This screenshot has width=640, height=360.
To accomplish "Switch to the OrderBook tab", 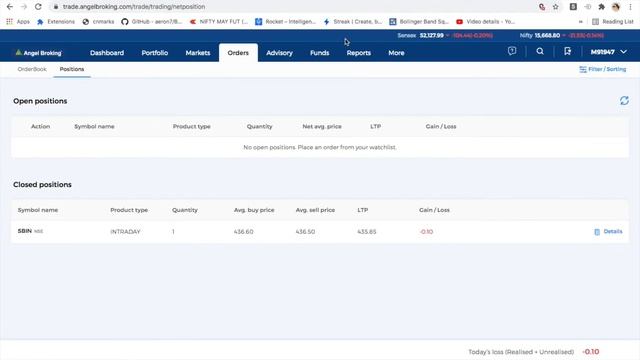I will [32, 69].
